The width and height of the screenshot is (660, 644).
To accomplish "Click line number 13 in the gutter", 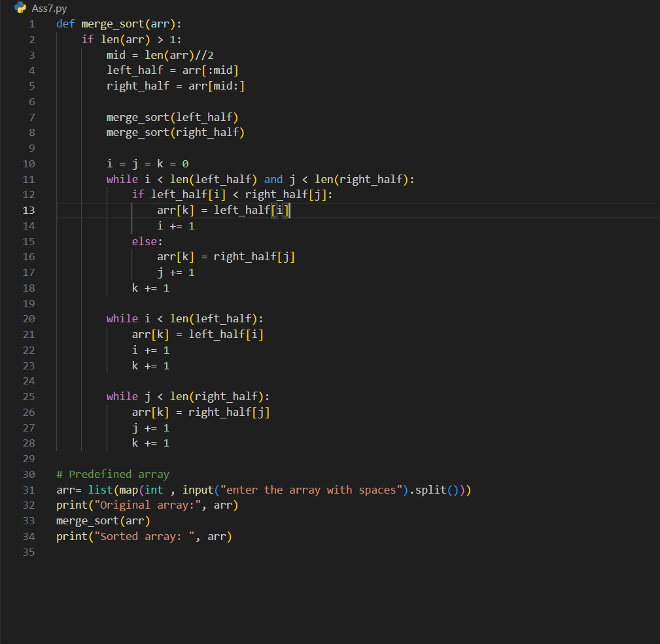I will point(29,210).
